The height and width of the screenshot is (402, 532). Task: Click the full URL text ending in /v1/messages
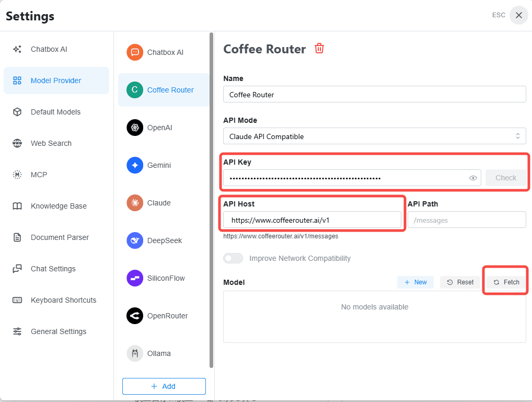pos(281,236)
